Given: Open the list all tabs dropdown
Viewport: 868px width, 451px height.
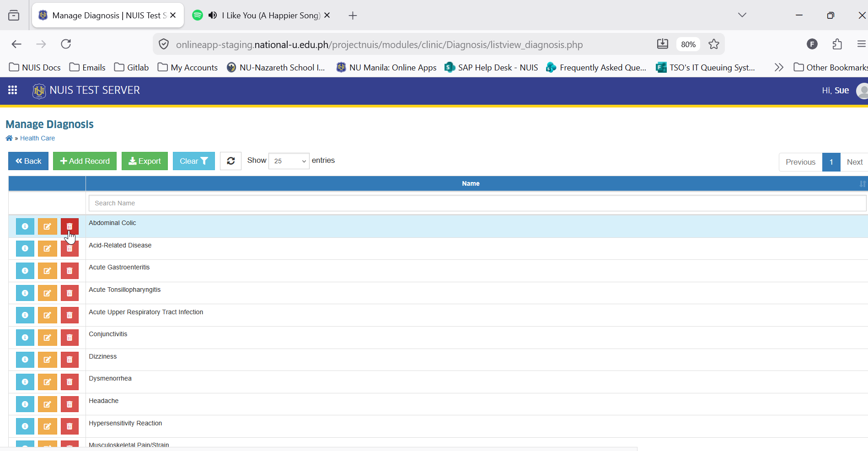Looking at the screenshot, I should coord(742,15).
